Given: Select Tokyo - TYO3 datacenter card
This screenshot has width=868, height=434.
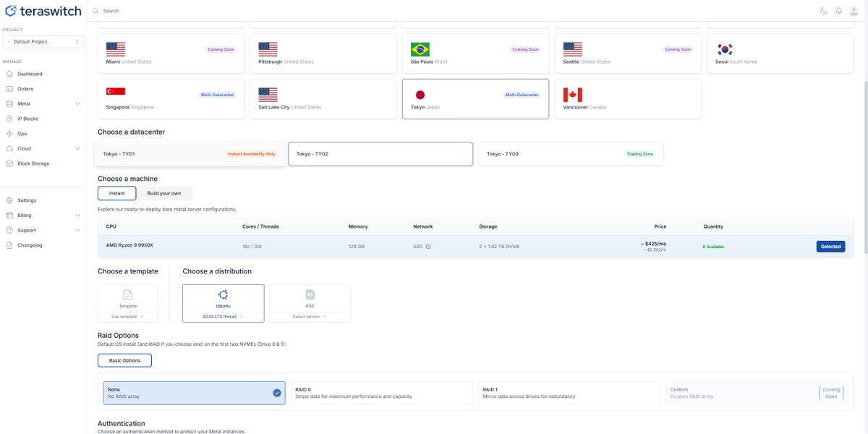Looking at the screenshot, I should pos(570,154).
